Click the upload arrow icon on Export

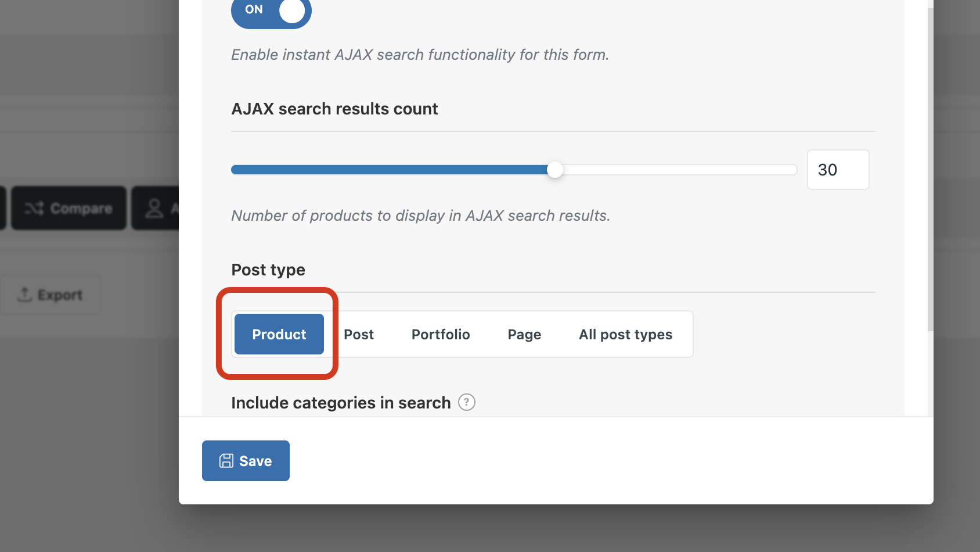click(24, 295)
